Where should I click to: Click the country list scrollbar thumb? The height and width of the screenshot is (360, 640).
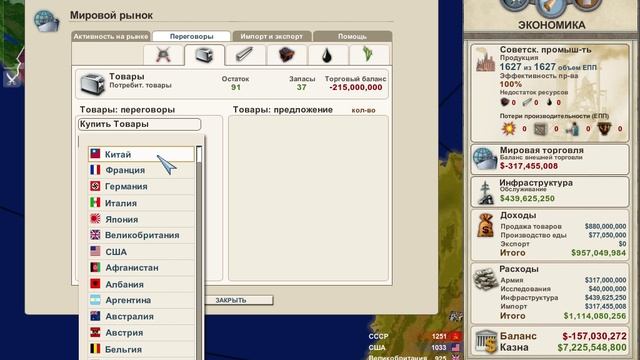point(199,154)
